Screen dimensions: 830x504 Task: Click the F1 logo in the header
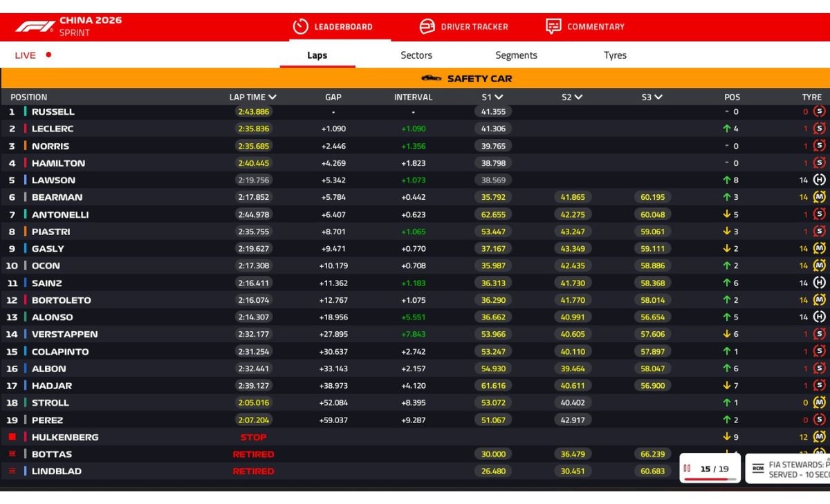(35, 26)
